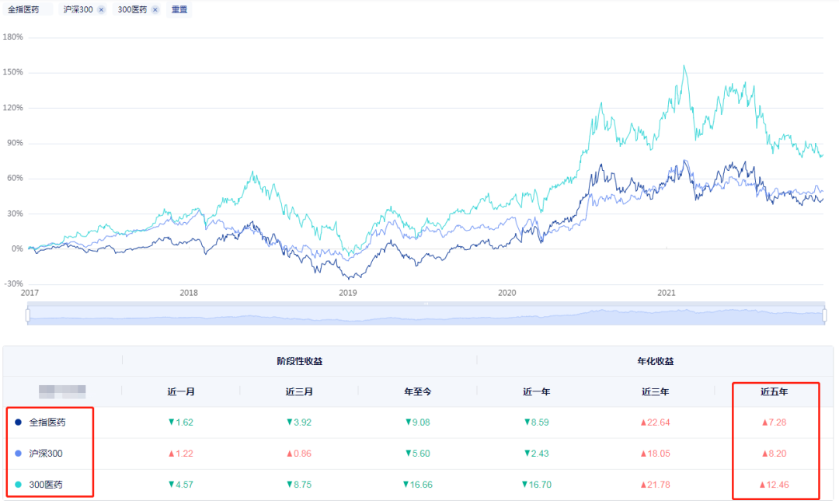Click the 16.70 value in 近一年 column

click(x=537, y=485)
